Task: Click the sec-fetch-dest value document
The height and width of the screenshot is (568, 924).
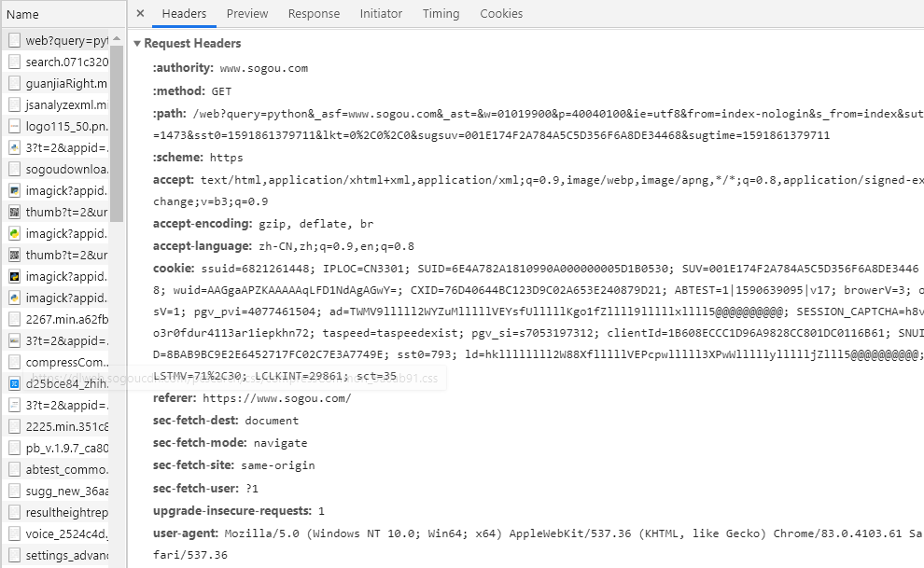Action: click(272, 421)
